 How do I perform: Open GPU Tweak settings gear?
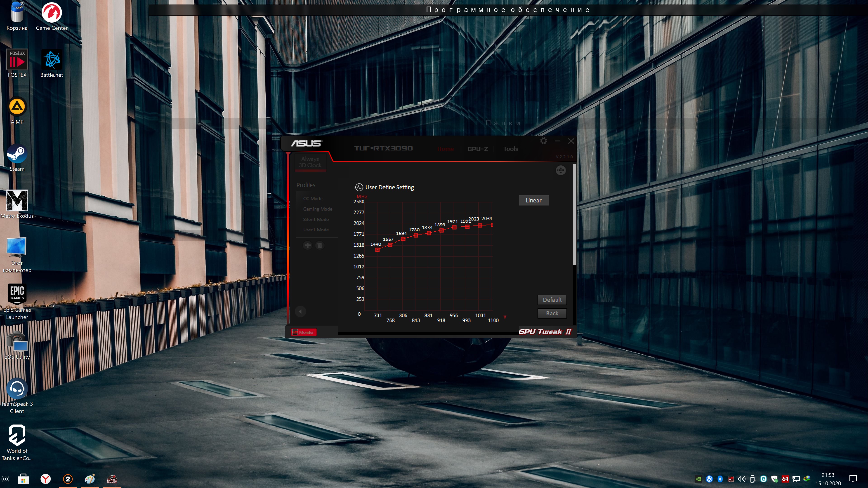click(x=543, y=141)
